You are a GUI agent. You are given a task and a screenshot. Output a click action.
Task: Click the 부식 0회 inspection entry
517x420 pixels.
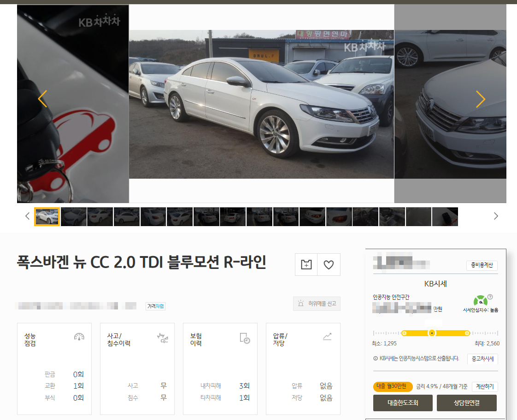point(65,397)
